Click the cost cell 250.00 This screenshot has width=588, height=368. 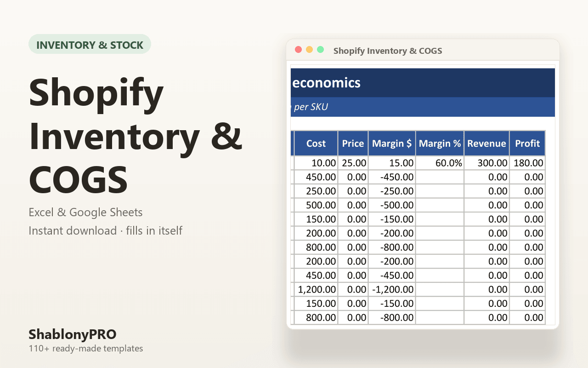tap(316, 191)
